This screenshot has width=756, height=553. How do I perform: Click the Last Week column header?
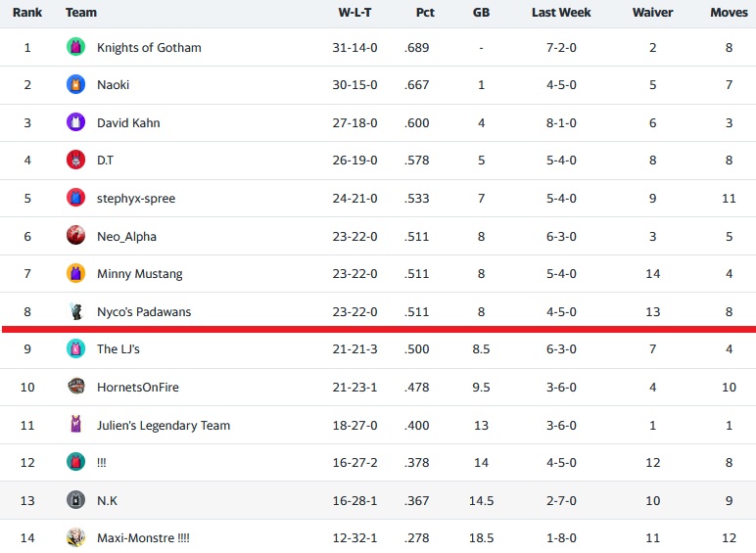[x=561, y=13]
